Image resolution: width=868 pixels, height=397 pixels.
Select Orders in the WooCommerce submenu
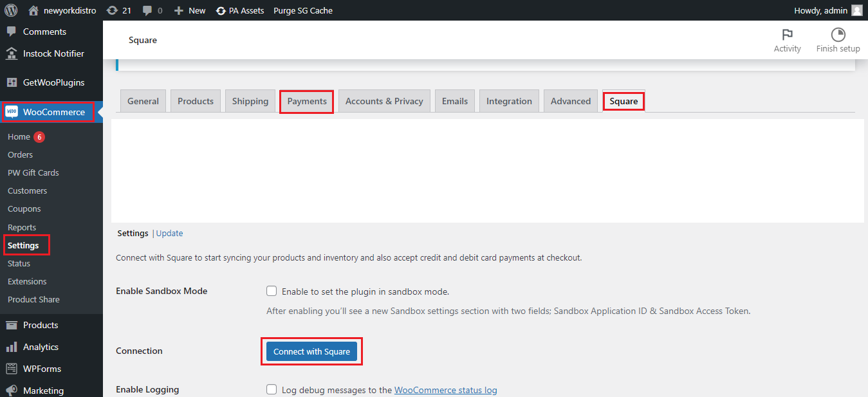coord(20,154)
